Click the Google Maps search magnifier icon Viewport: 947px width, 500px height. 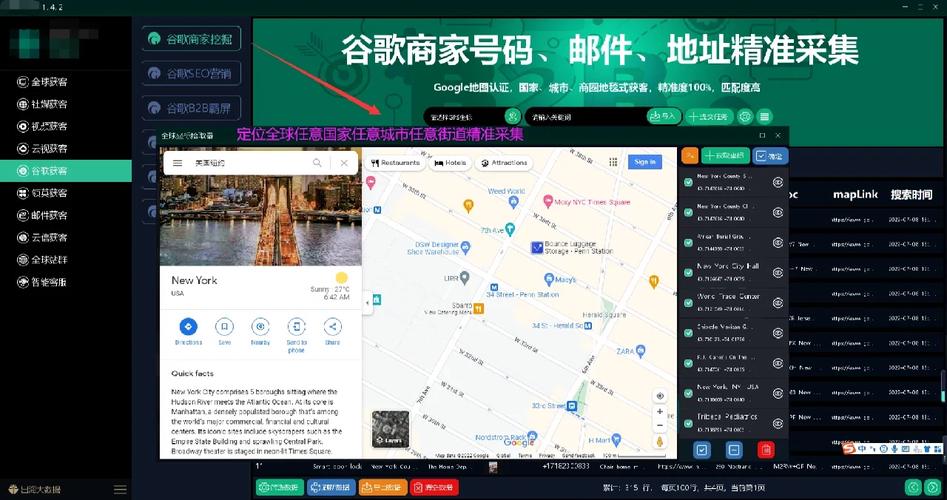coord(317,163)
